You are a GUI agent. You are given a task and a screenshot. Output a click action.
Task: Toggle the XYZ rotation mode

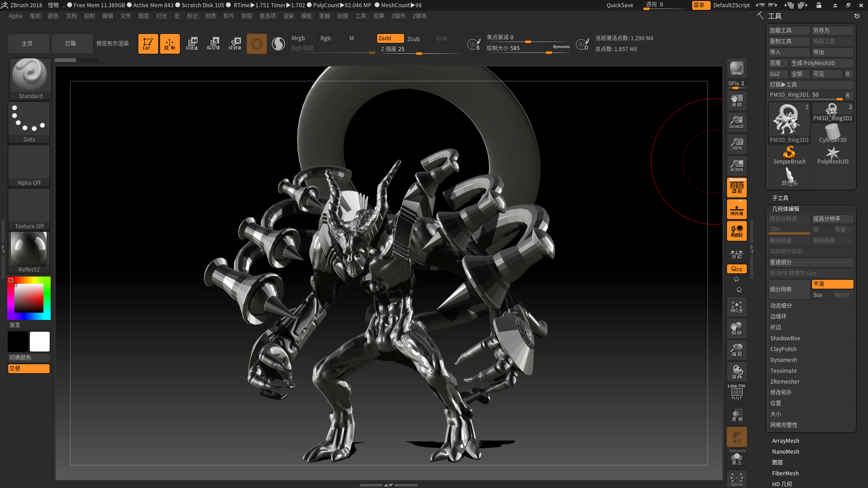[736, 269]
